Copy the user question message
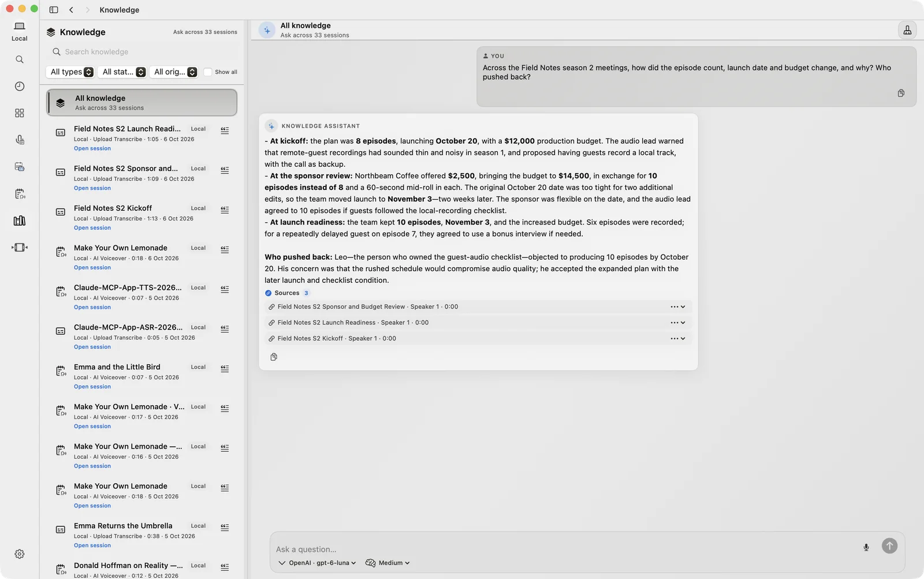Screen dimensions: 924x579 point(901,93)
